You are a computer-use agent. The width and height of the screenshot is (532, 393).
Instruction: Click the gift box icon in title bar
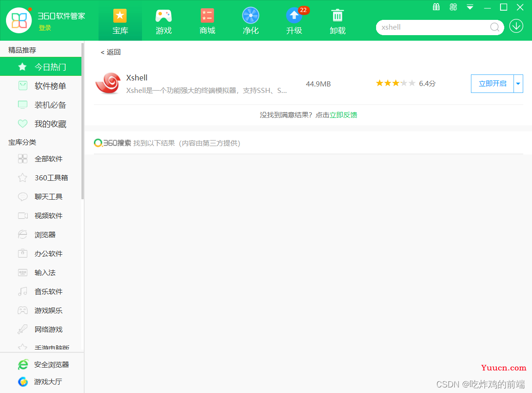click(x=436, y=7)
